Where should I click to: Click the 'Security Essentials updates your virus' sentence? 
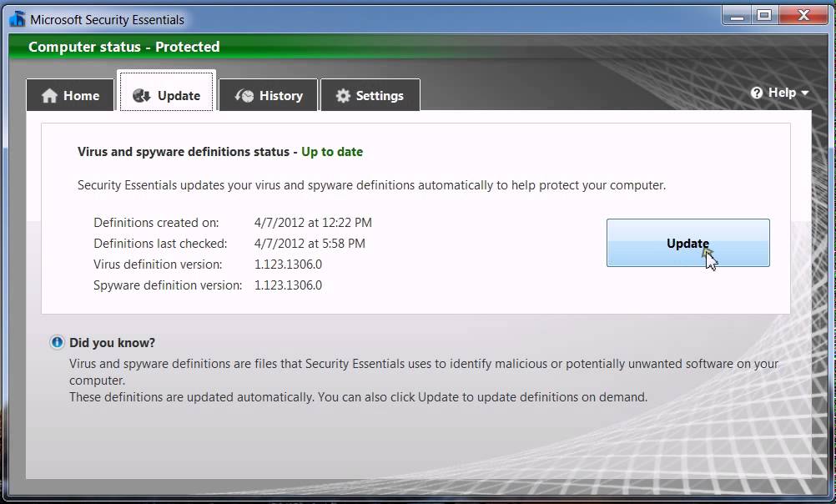click(x=371, y=185)
